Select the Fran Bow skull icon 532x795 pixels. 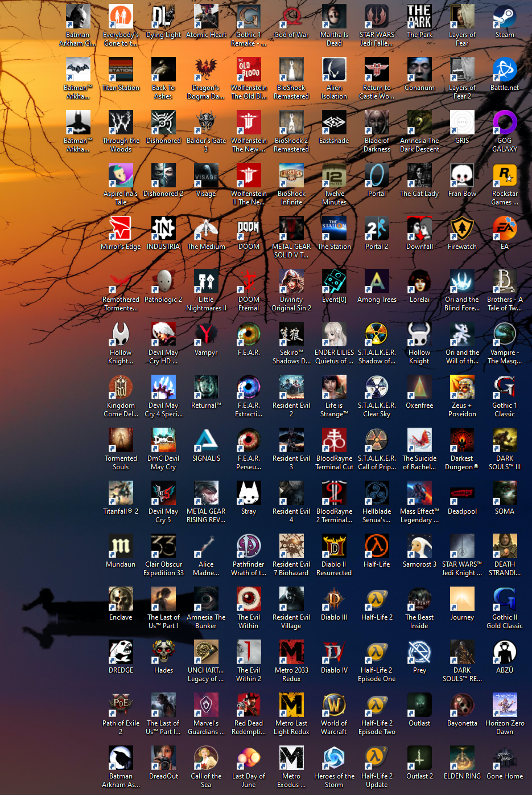tap(462, 175)
